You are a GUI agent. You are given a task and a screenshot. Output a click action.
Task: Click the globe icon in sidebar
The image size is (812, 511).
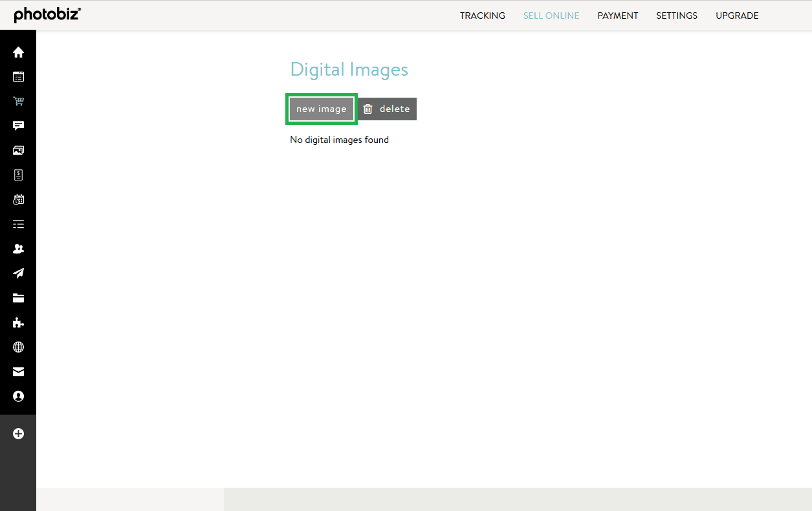[18, 347]
